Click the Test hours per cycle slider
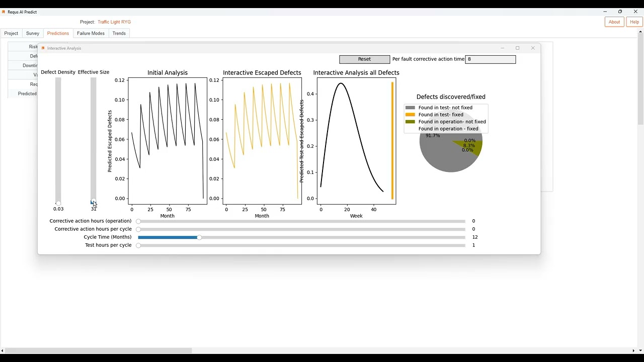This screenshot has height=362, width=644. pos(302,245)
